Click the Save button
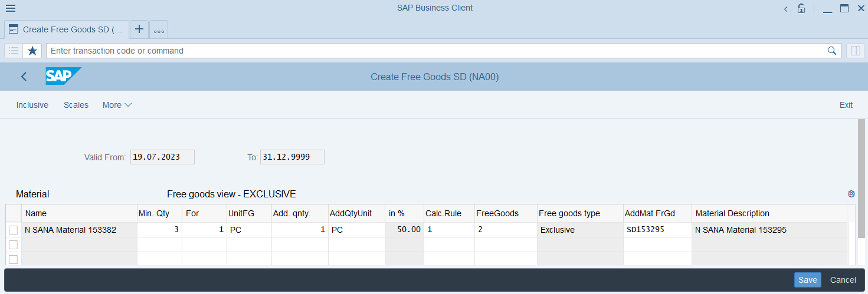Screen dimensions: 868x294 [x=808, y=280]
